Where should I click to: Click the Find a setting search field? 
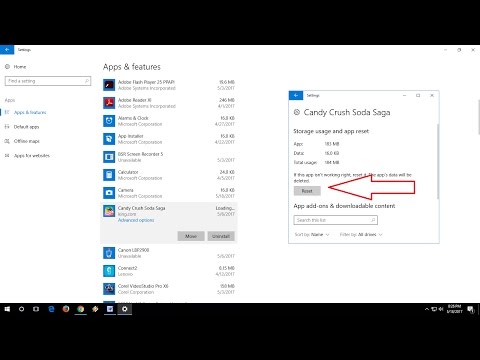pos(48,81)
